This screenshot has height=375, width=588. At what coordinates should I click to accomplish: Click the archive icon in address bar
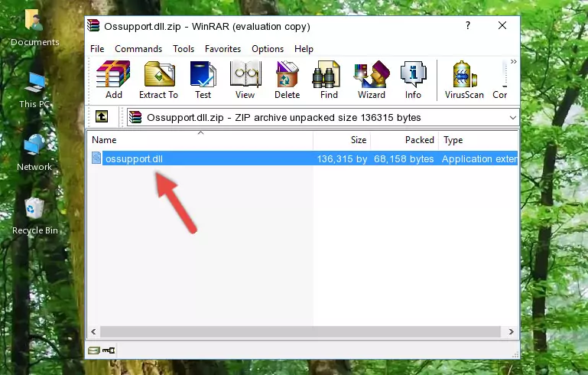click(x=135, y=118)
